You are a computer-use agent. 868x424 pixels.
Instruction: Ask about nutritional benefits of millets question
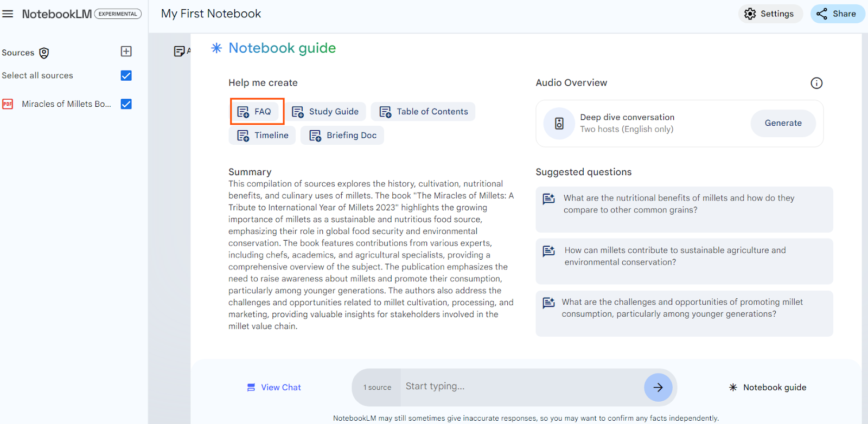click(684, 209)
